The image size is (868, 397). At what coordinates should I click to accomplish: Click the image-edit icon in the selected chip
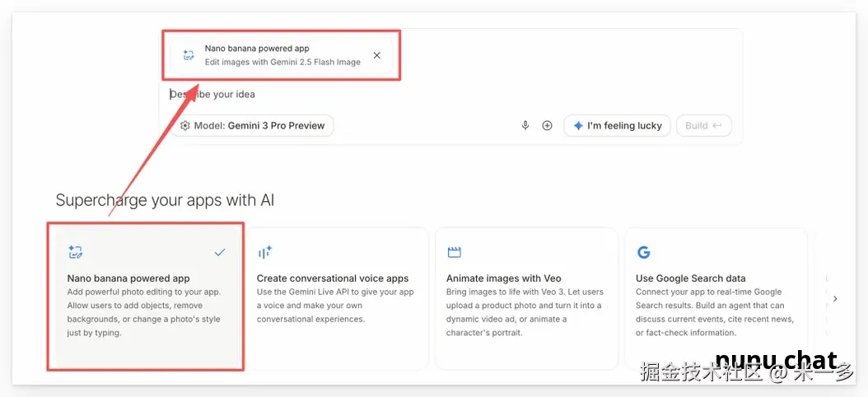[x=189, y=55]
